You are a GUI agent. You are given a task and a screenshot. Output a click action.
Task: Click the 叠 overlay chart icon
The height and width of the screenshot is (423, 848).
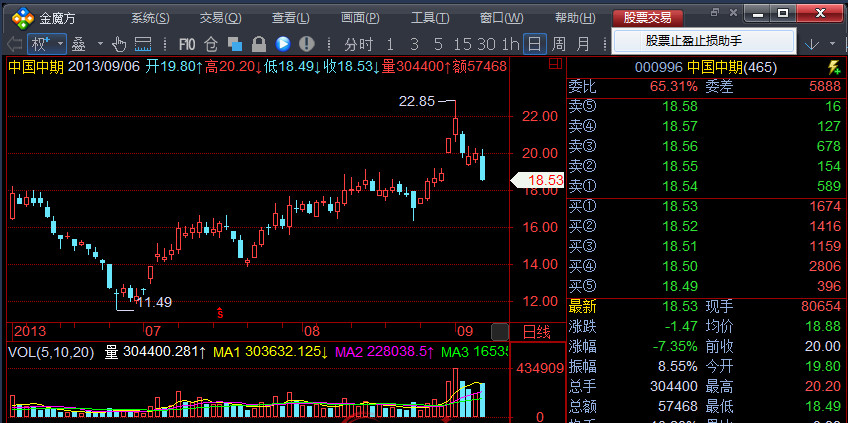tap(79, 44)
